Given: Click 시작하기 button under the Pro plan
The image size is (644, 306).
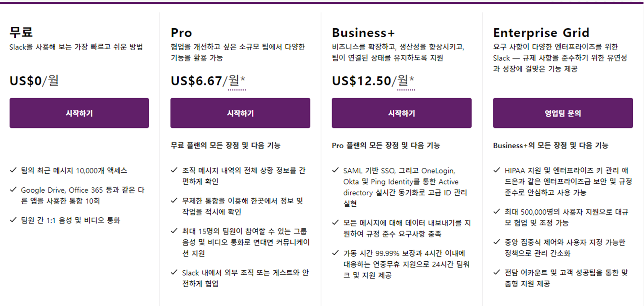Looking at the screenshot, I should [x=240, y=113].
